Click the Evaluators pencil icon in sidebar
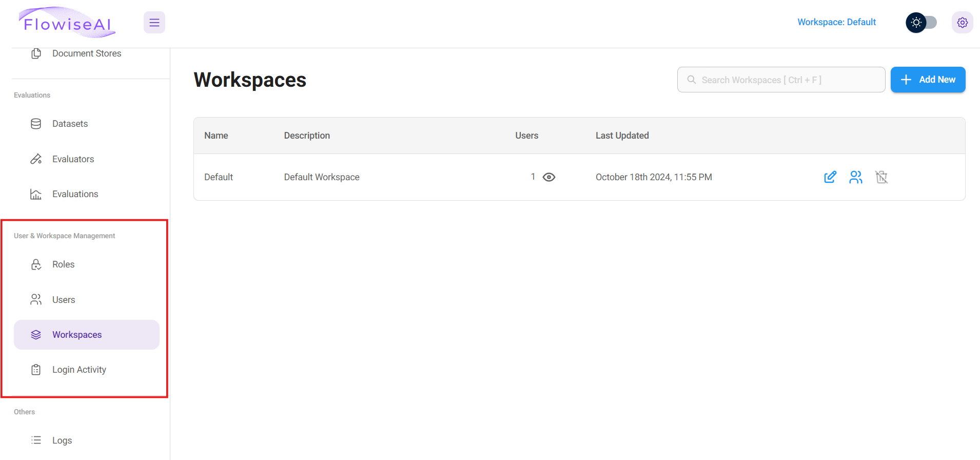Viewport: 980px width, 460px height. pos(36,159)
